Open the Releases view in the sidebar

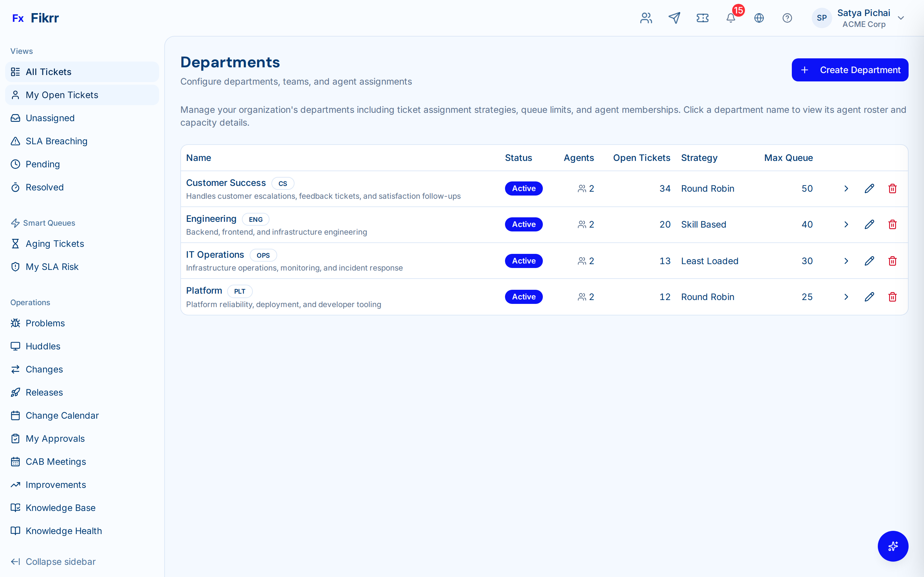(x=44, y=392)
